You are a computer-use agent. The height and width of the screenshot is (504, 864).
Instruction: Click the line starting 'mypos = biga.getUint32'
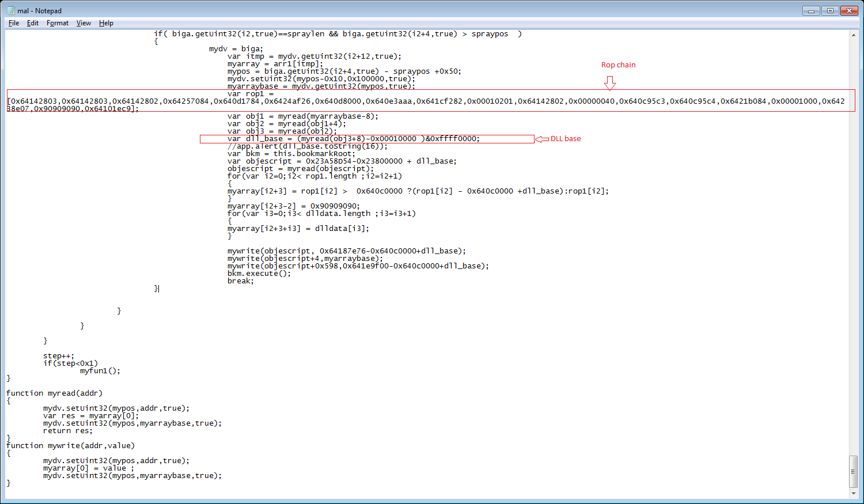pos(344,71)
